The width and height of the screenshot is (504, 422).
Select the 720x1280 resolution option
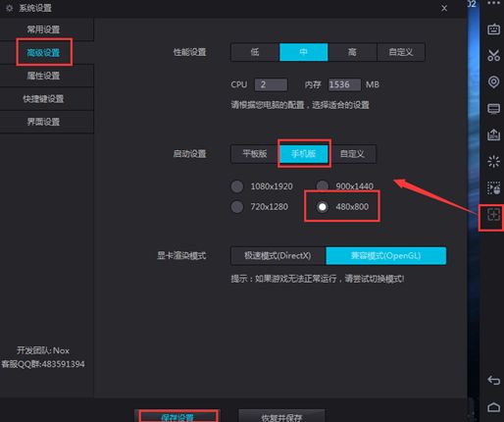(237, 207)
